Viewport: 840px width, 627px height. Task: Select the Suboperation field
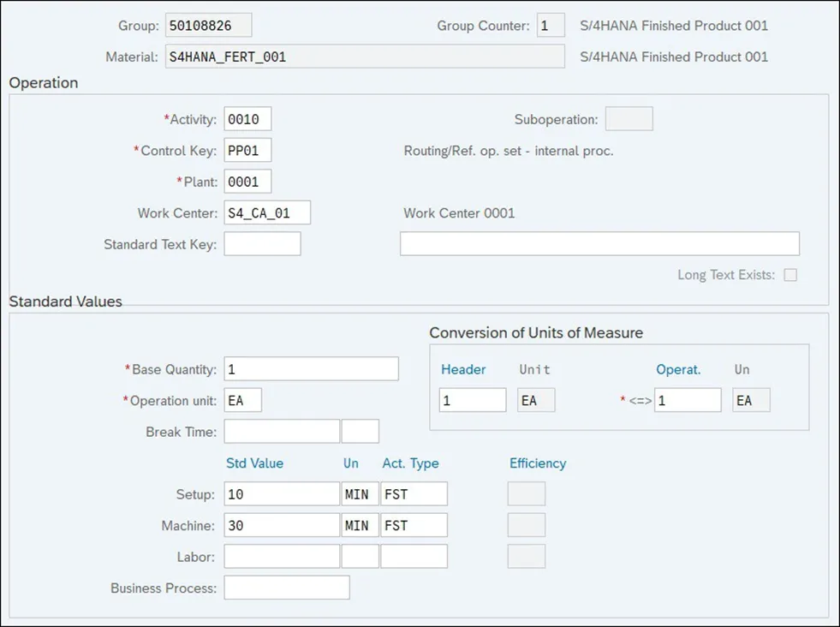629,119
